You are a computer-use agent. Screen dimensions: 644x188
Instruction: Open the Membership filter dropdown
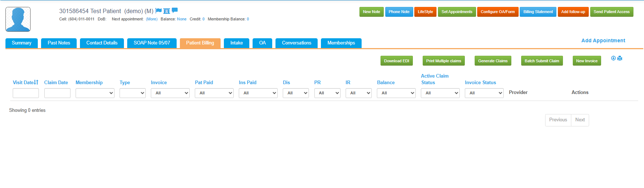coord(95,93)
